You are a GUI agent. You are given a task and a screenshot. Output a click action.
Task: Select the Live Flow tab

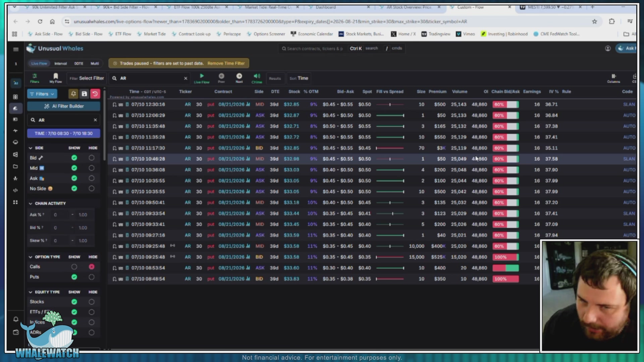39,63
